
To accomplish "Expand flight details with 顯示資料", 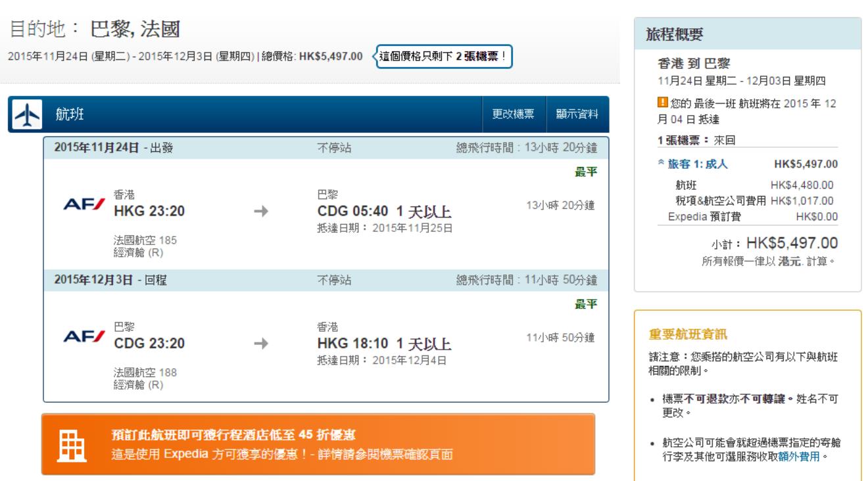I will coord(577,114).
